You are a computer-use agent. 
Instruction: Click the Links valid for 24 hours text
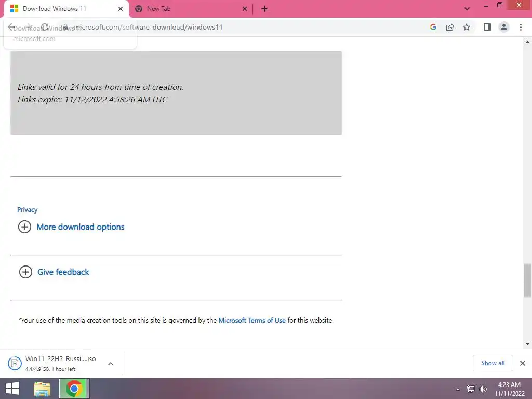click(100, 87)
